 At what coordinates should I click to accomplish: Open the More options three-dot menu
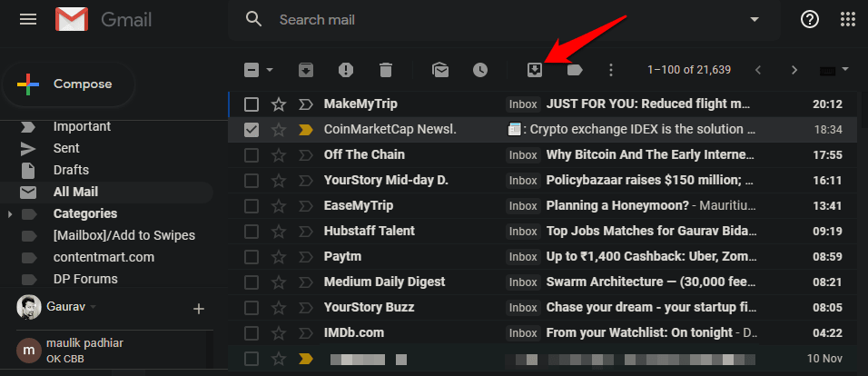point(611,70)
